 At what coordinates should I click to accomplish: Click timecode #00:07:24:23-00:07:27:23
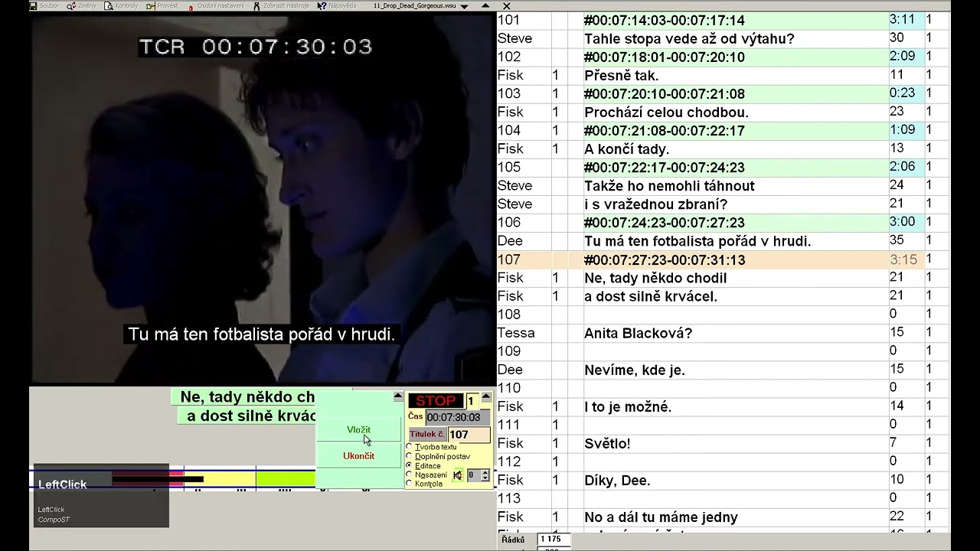pos(664,223)
